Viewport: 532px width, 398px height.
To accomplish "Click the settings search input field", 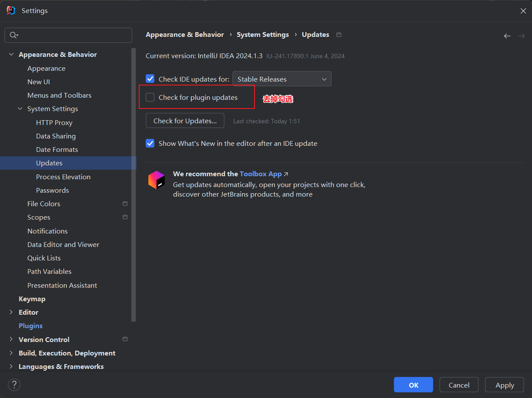I will [x=68, y=35].
